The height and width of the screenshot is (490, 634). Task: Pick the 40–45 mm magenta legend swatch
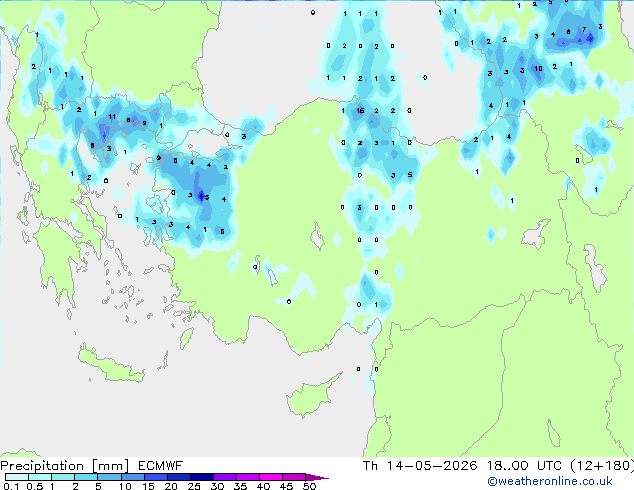pos(271,477)
